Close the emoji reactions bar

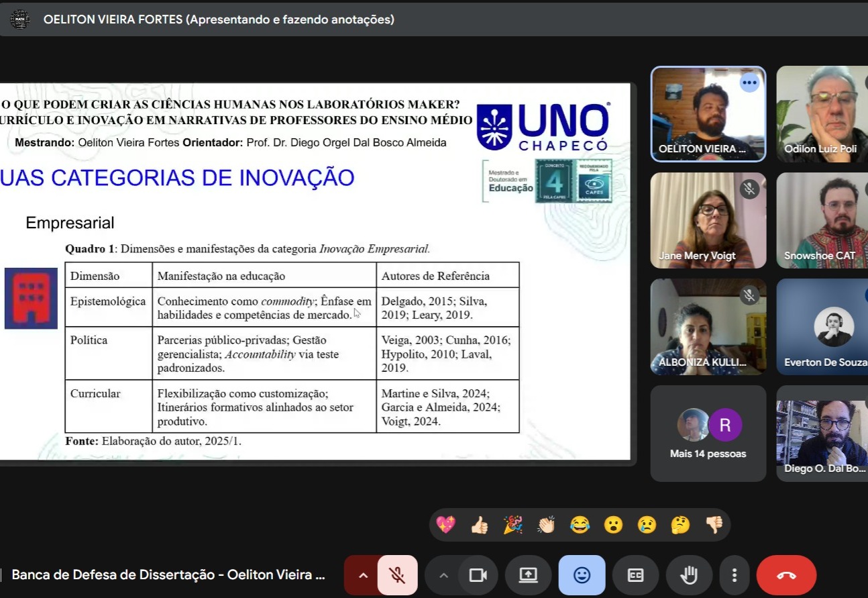582,575
